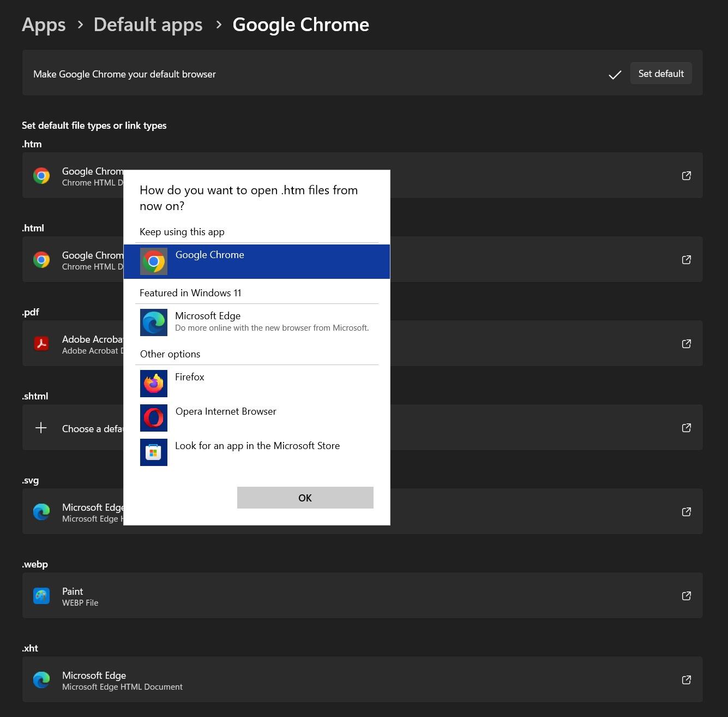Click 'Microsoft Edge HTML Document' text in .xht row
728x717 pixels.
(x=122, y=687)
